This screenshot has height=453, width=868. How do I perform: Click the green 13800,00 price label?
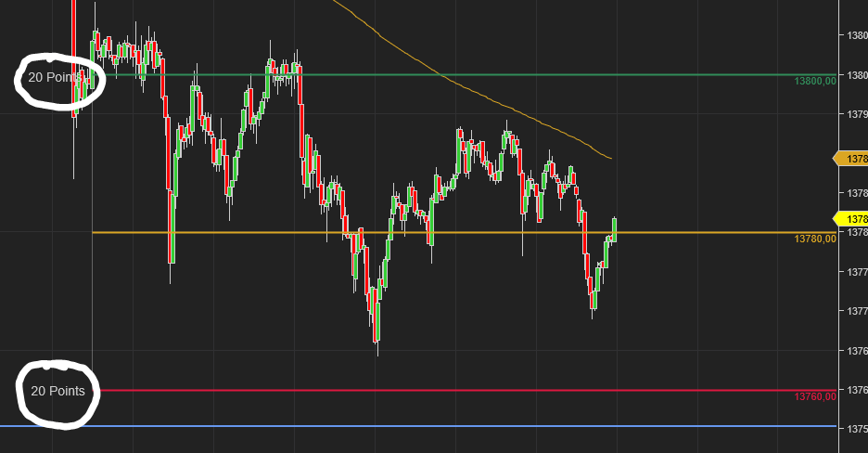[815, 82]
